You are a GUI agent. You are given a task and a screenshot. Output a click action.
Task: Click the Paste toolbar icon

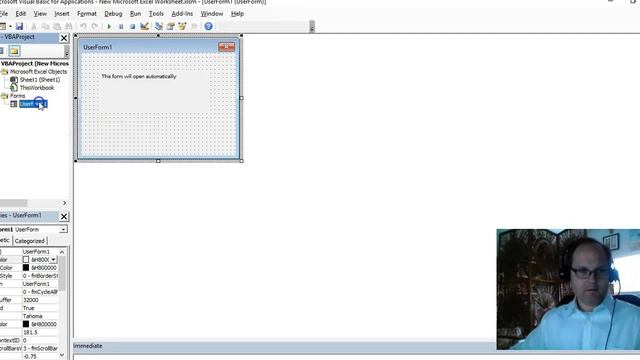57,27
